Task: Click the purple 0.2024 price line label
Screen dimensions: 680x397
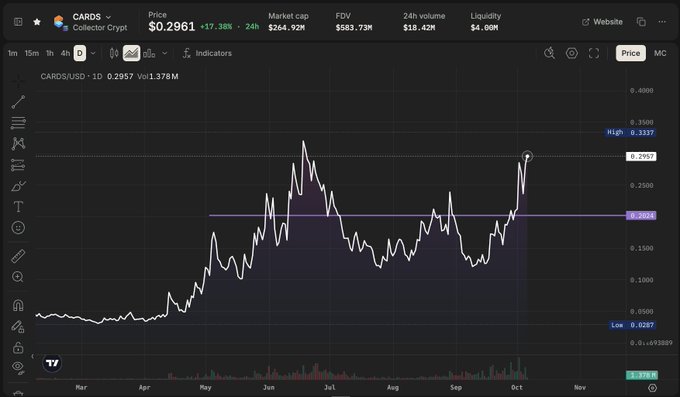Action: click(641, 216)
